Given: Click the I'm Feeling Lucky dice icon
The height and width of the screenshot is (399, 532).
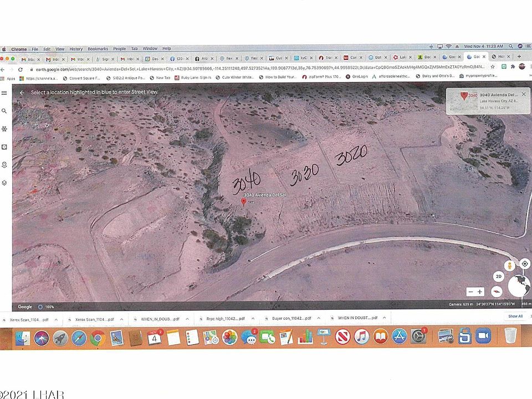Looking at the screenshot, I should [4, 147].
